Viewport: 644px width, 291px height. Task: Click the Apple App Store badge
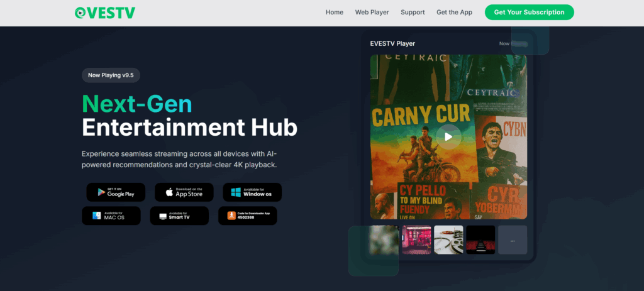184,192
